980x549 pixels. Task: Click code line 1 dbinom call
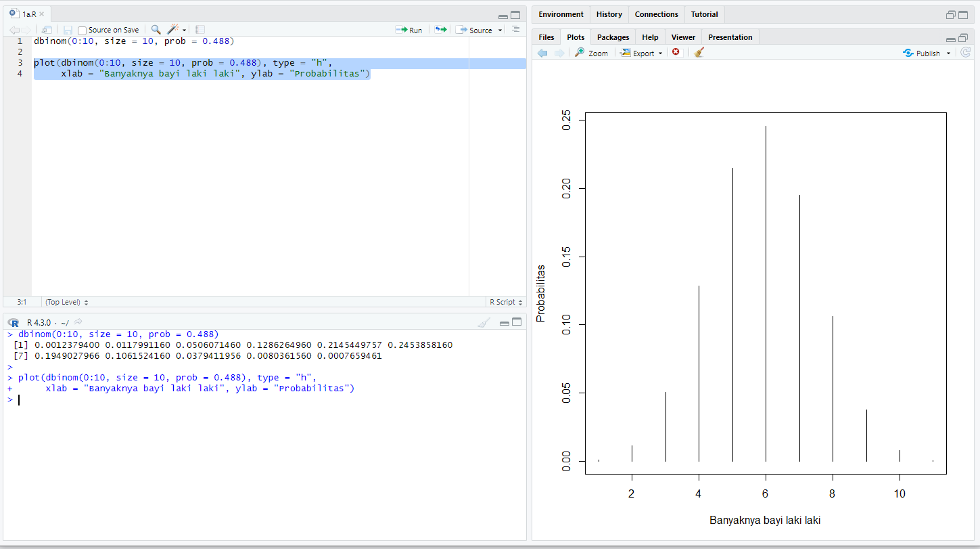point(134,41)
